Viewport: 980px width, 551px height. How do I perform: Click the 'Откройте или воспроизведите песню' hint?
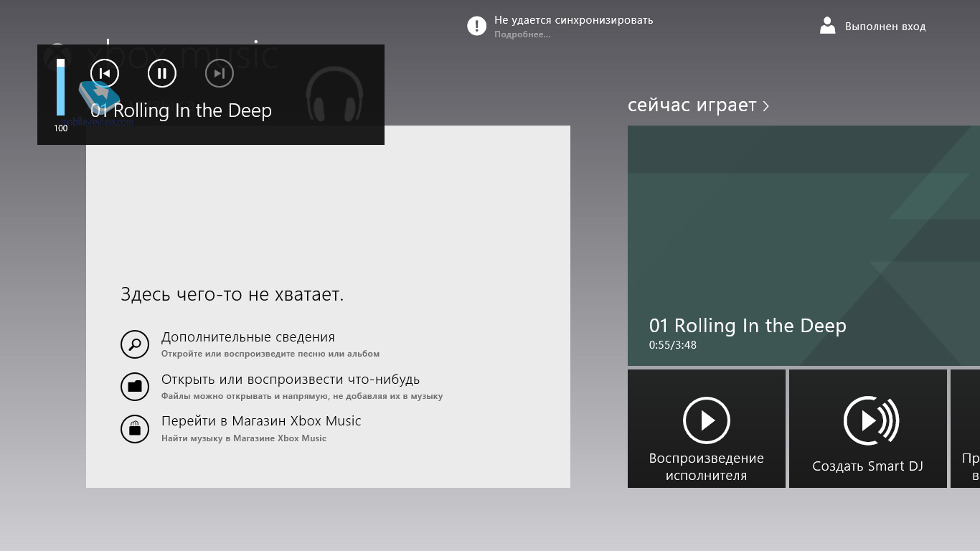pos(270,354)
